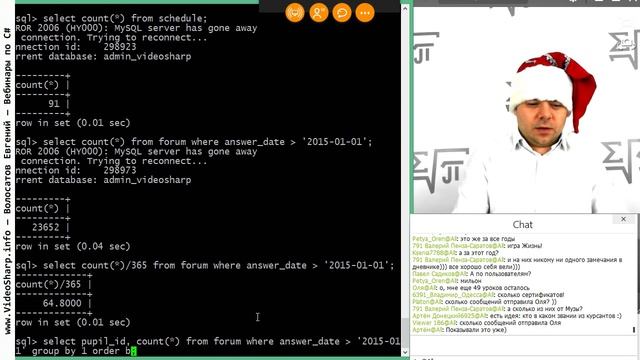This screenshot has height=360, width=640.
Task: Click chat message "Показывали это уже)"
Action: pyautogui.click(x=476, y=330)
